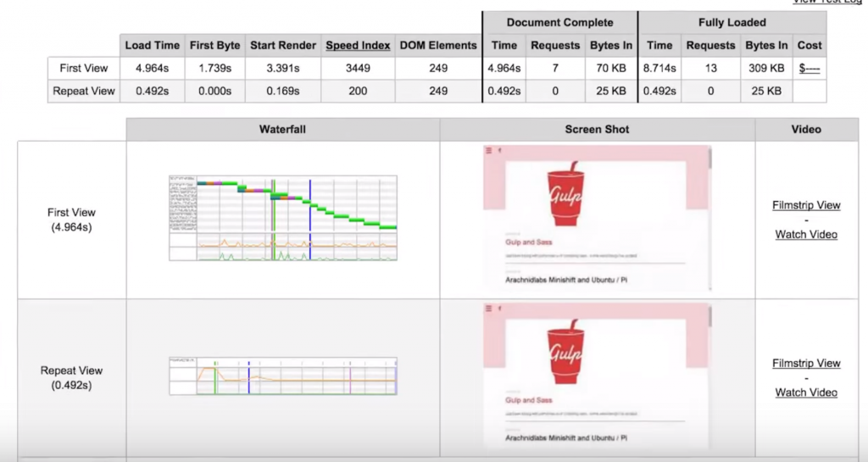This screenshot has width=868, height=462.
Task: Click the hamburger menu icon in Repeat View screenshot
Action: 488,309
